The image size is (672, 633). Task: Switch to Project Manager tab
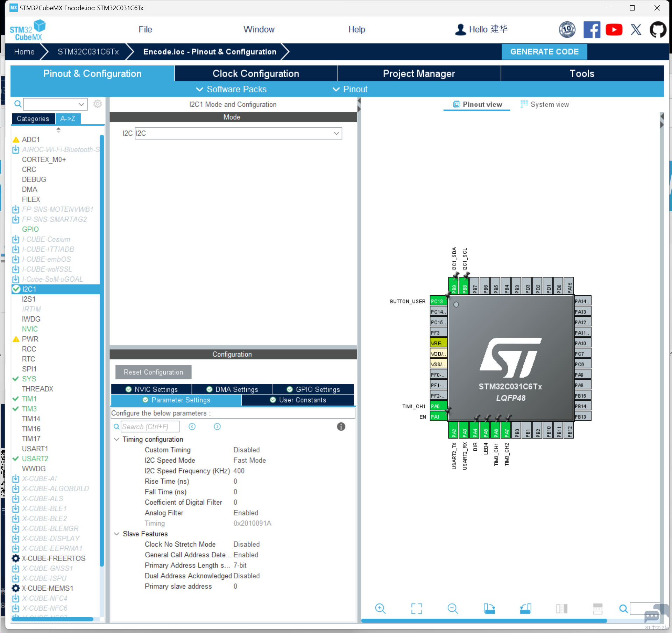[x=419, y=73]
